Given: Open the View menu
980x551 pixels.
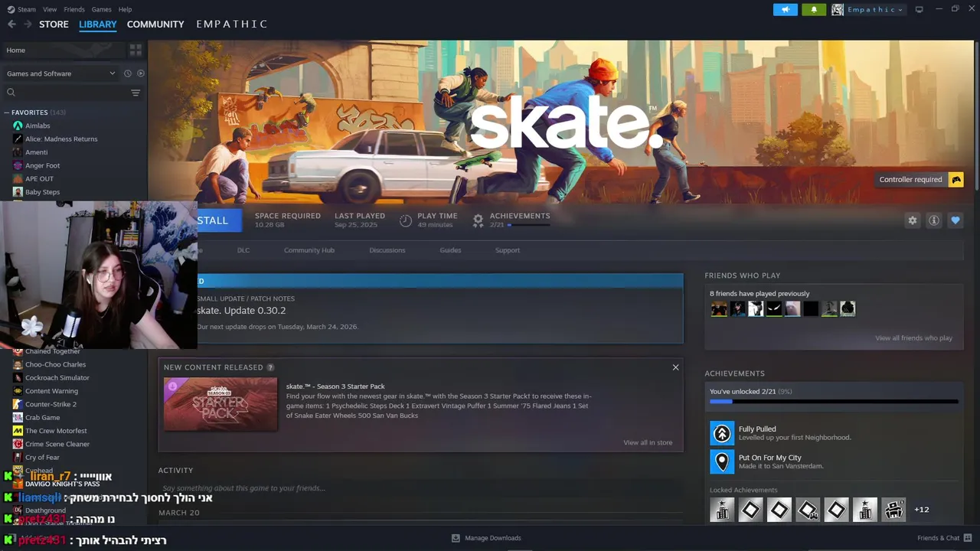Looking at the screenshot, I should (x=50, y=9).
